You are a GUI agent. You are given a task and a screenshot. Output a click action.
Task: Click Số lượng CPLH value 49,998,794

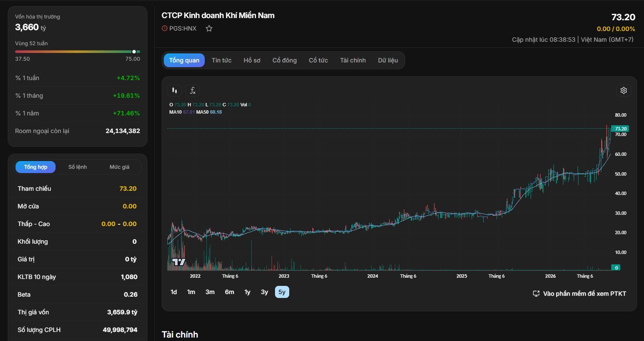click(x=120, y=330)
